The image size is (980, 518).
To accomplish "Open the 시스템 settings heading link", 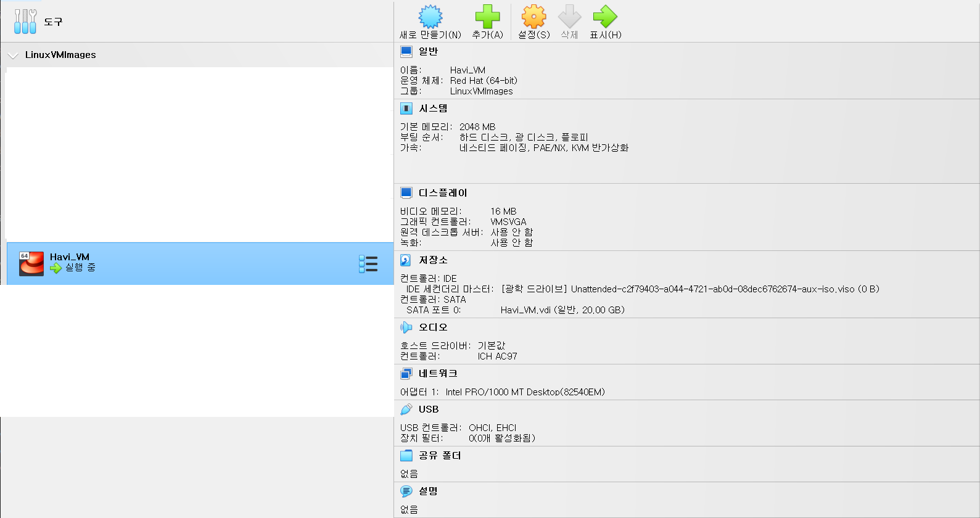I will (x=433, y=109).
